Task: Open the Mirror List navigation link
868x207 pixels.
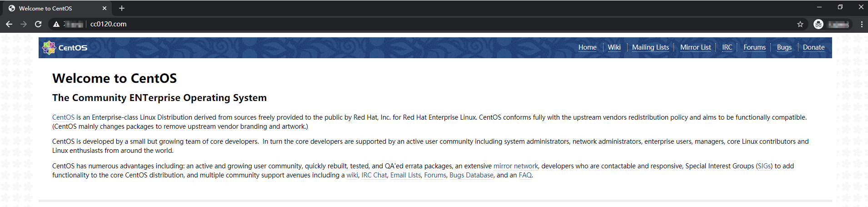Action: tap(695, 47)
